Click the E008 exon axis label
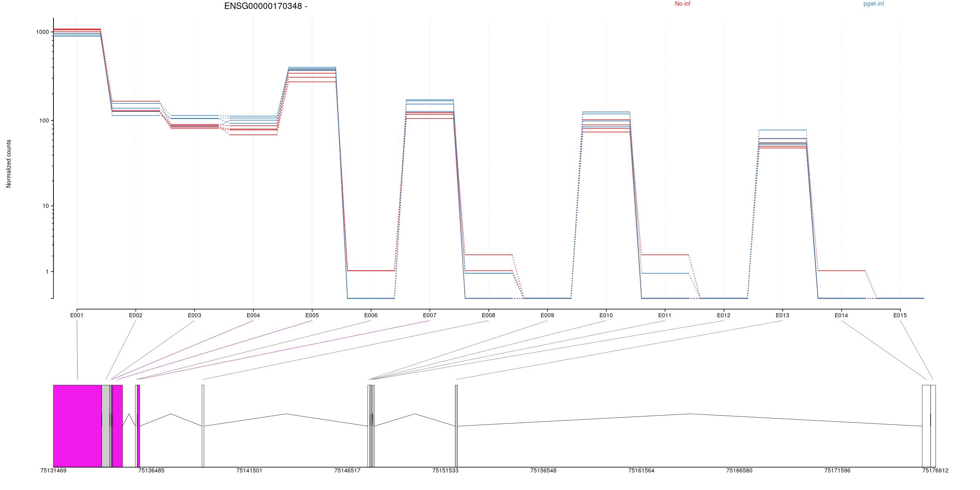 [x=488, y=315]
